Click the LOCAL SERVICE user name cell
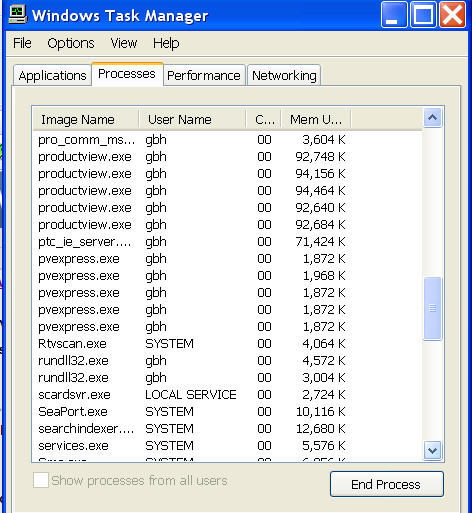The width and height of the screenshot is (472, 513). (191, 395)
